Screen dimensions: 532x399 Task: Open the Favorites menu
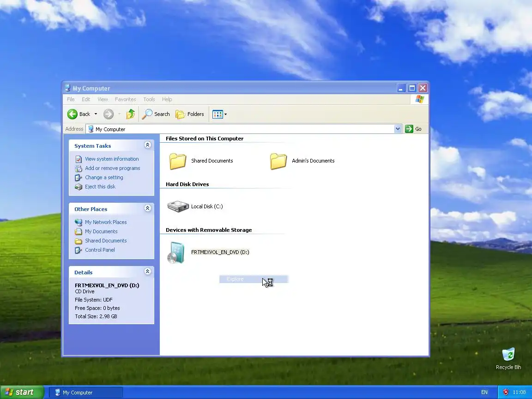tap(125, 99)
